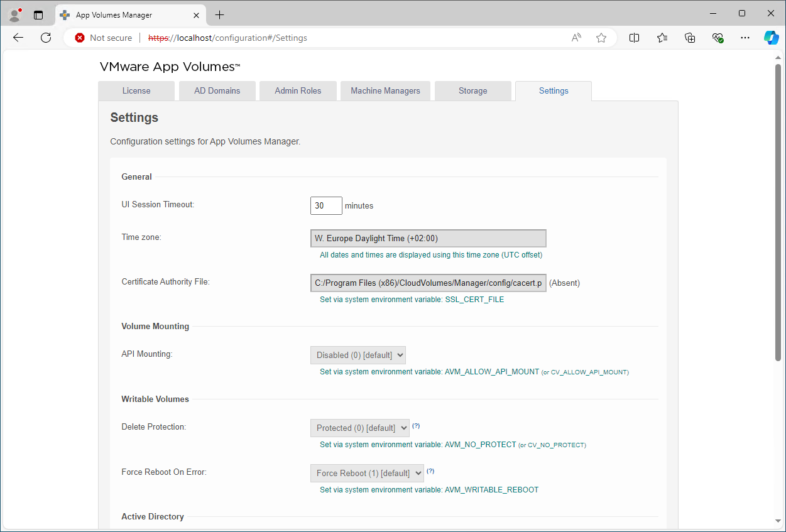This screenshot has height=532, width=786.
Task: Click the UI Session Timeout input field
Action: coord(325,205)
